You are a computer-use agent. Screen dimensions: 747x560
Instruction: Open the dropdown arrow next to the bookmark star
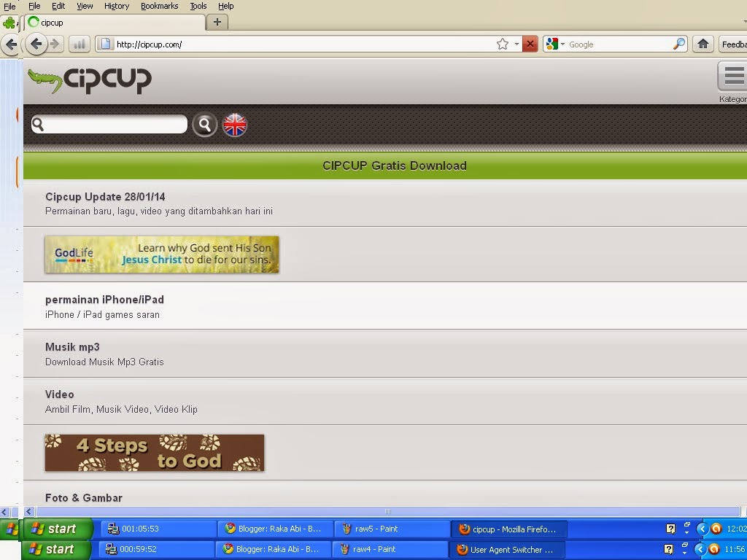click(x=516, y=44)
